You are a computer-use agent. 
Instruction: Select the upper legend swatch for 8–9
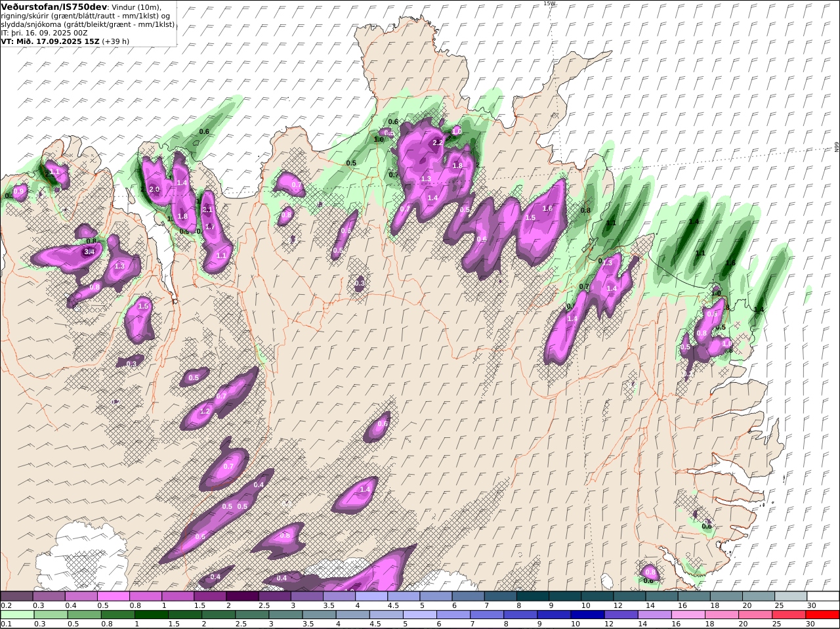point(533,596)
